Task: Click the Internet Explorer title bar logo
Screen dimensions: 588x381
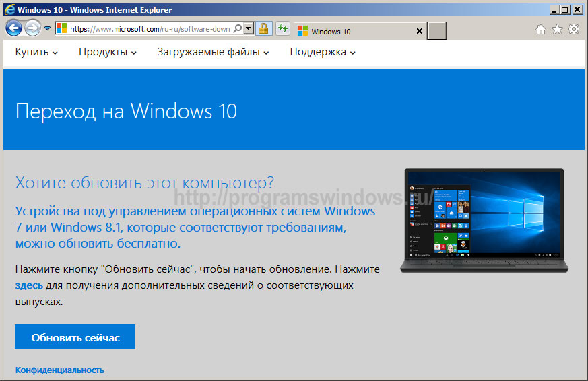Action: click(9, 9)
